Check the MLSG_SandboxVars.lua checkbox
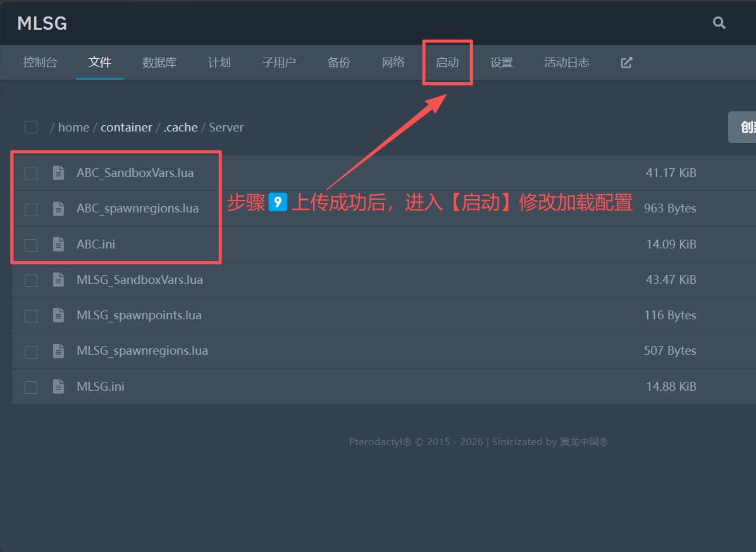Viewport: 756px width, 552px height. pos(31,281)
